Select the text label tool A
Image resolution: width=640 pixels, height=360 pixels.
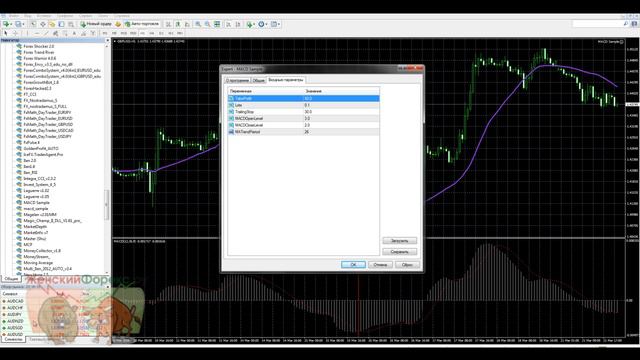pyautogui.click(x=74, y=33)
